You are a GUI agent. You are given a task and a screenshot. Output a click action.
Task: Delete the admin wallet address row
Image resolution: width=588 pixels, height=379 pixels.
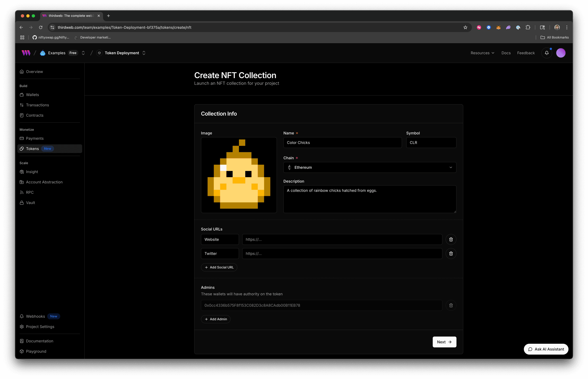point(451,305)
